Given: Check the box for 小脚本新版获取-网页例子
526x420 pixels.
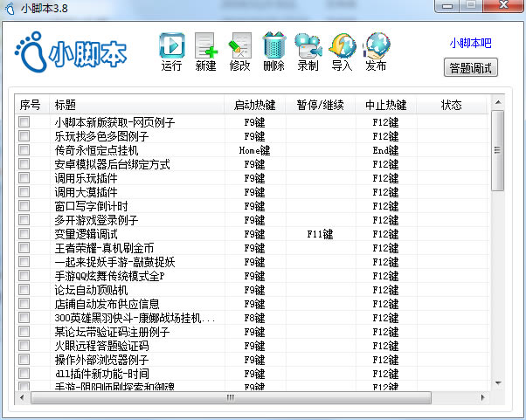Looking at the screenshot, I should 24,121.
